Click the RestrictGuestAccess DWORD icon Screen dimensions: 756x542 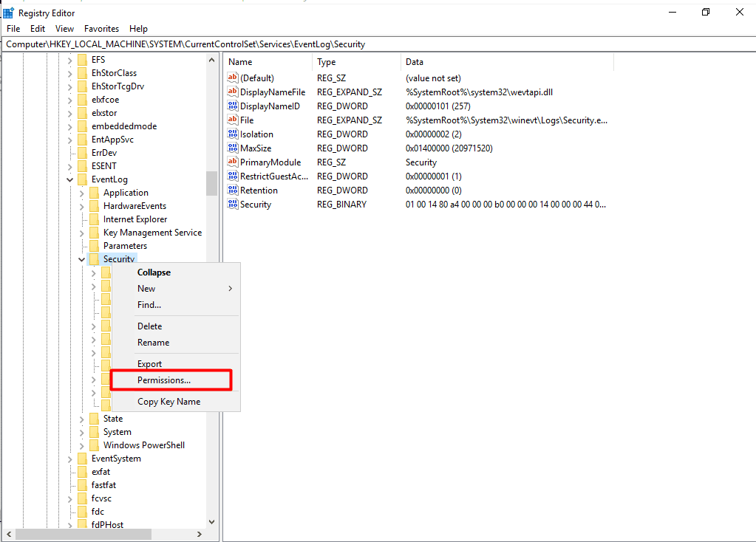coord(233,176)
